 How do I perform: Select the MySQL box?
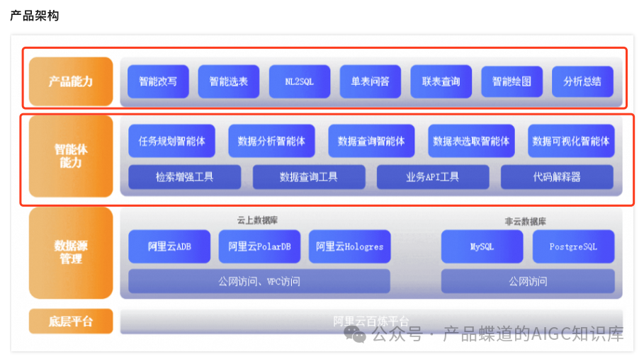pyautogui.click(x=482, y=246)
